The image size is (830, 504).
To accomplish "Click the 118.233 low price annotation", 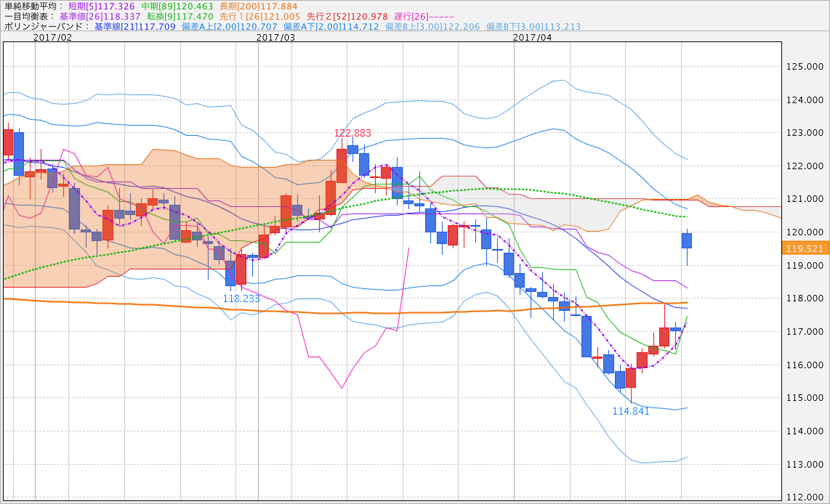I will 241,299.
